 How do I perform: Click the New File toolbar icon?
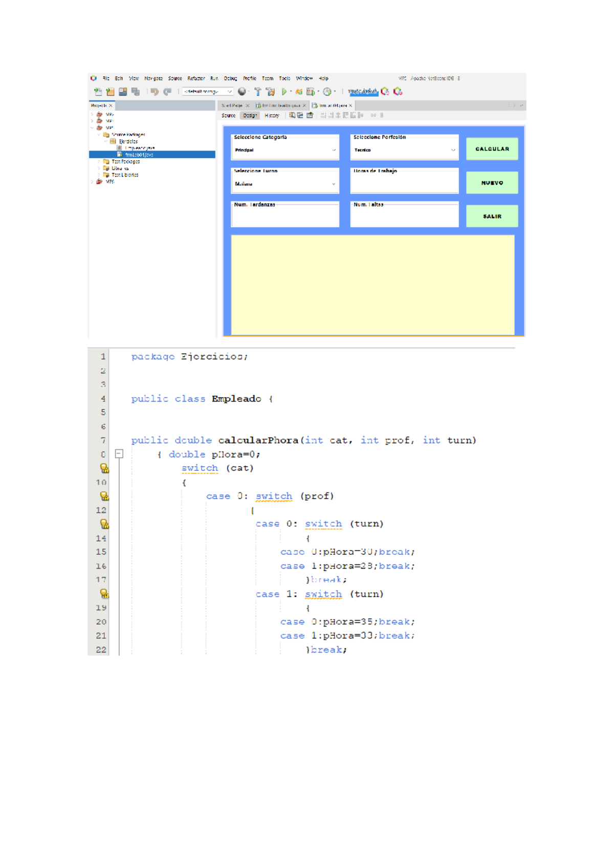[97, 92]
